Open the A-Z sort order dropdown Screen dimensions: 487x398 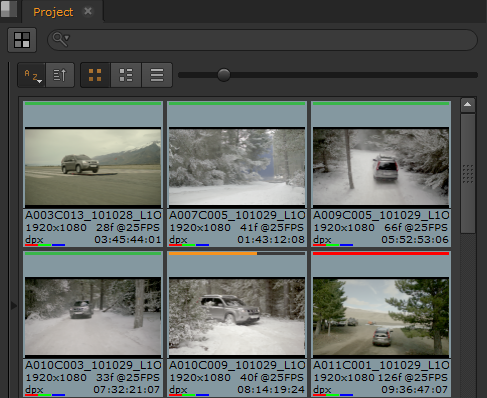[x=31, y=75]
